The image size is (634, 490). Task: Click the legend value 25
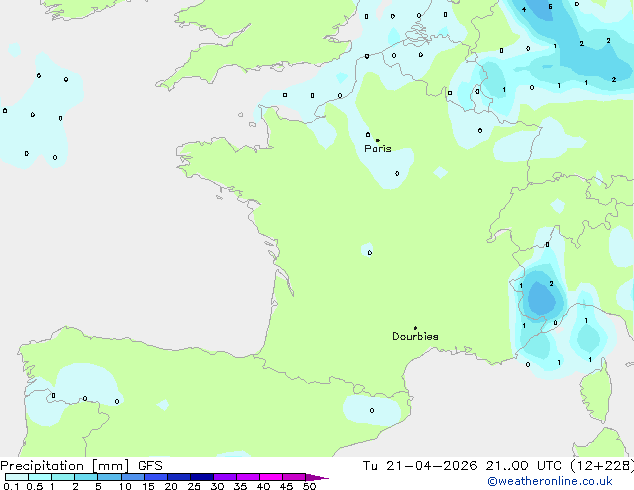(194, 486)
